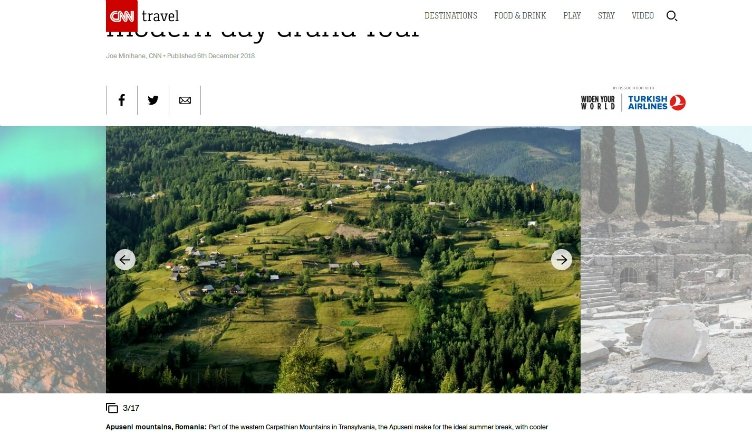Image resolution: width=752 pixels, height=433 pixels.
Task: Open author Joe Minihane byline
Action: click(x=126, y=56)
